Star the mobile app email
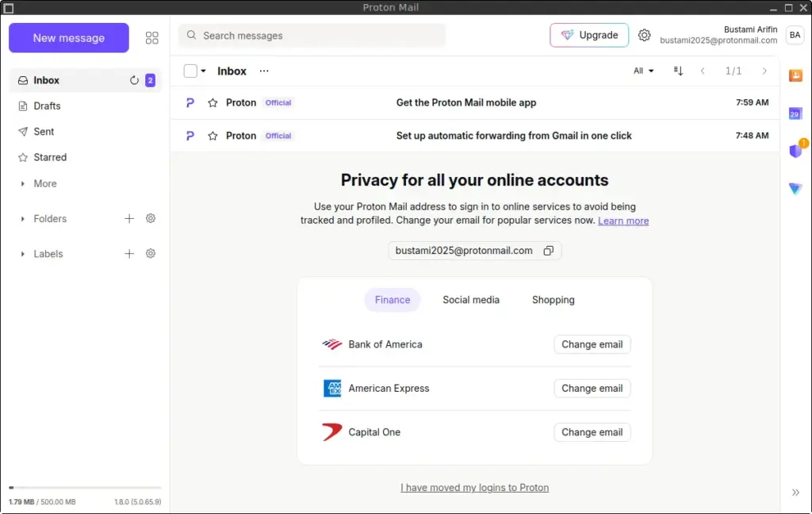This screenshot has height=514, width=812. click(x=213, y=102)
